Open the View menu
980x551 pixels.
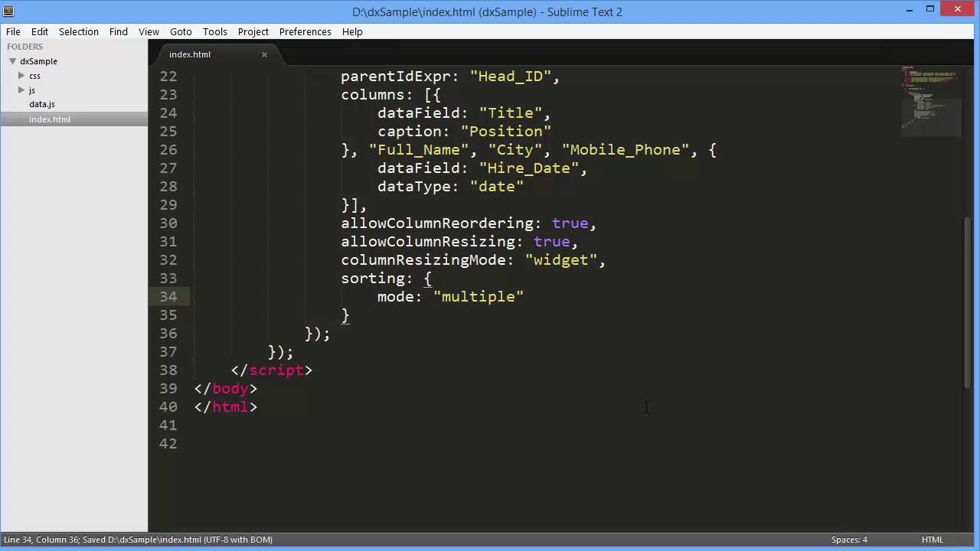pos(149,31)
